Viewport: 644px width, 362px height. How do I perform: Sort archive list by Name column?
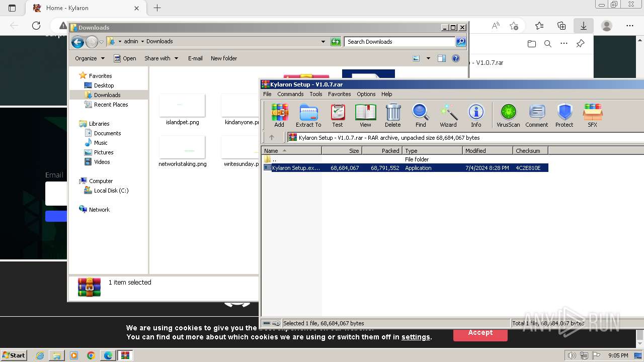291,151
